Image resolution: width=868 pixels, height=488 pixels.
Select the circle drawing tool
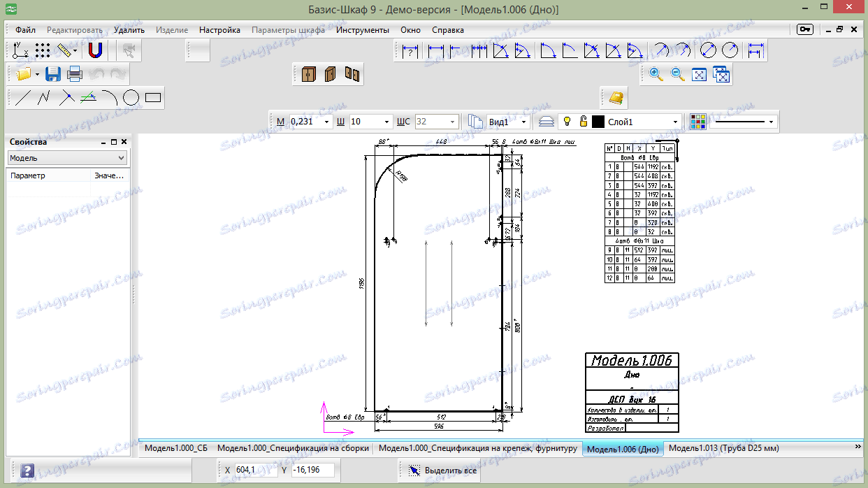tap(131, 98)
